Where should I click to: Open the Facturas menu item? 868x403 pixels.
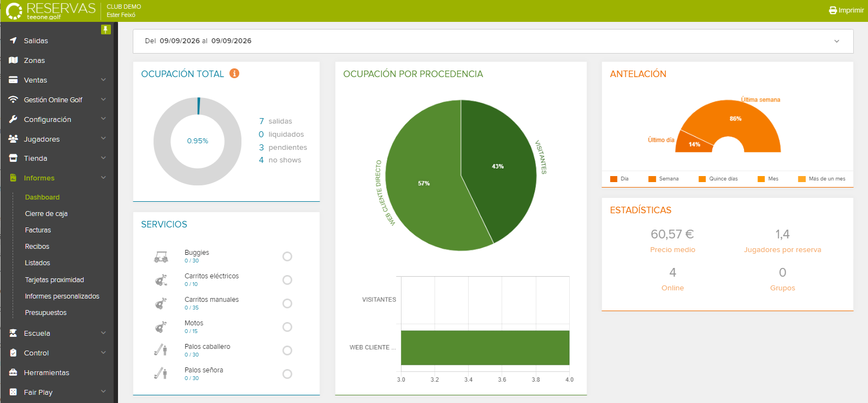[38, 230]
